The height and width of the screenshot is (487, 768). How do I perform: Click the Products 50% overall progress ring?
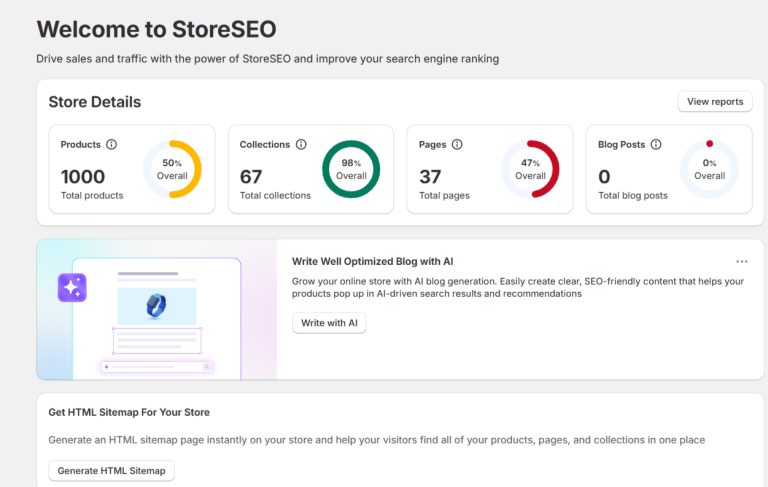[x=172, y=169]
